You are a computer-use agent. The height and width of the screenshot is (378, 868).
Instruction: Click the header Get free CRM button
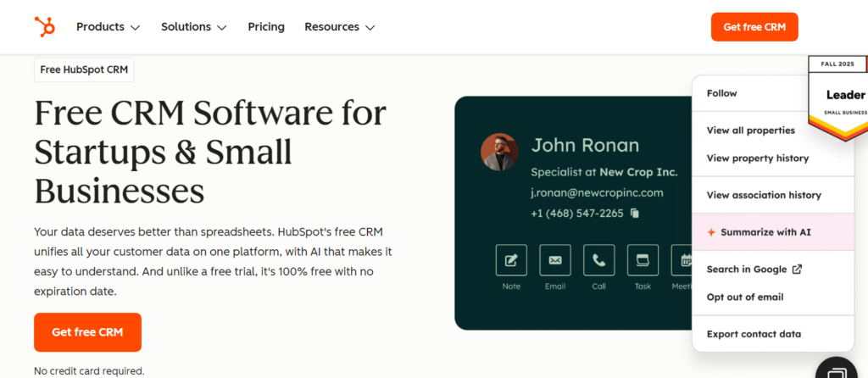click(x=754, y=27)
